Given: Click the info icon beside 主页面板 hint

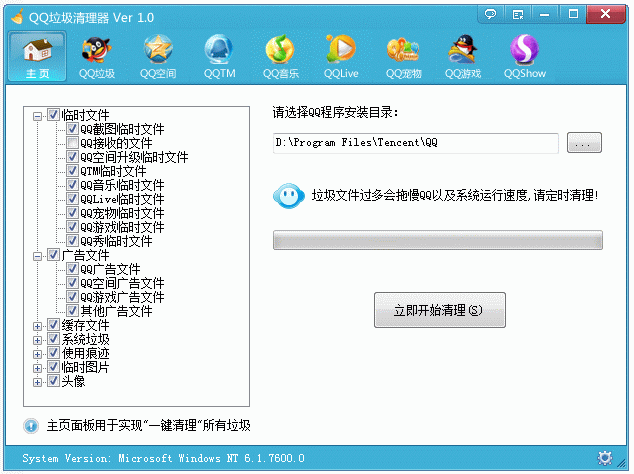Looking at the screenshot, I should point(31,425).
